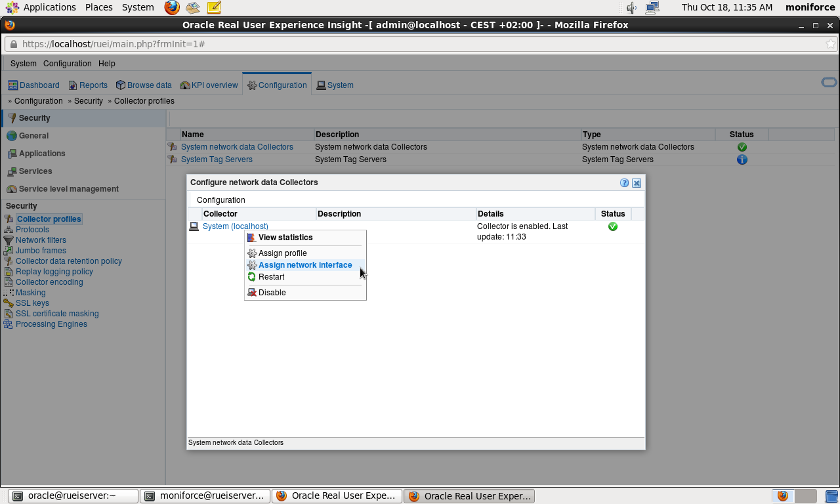Close the Configure network data Collectors dialog
Viewport: 840px width, 504px height.
coord(637,183)
